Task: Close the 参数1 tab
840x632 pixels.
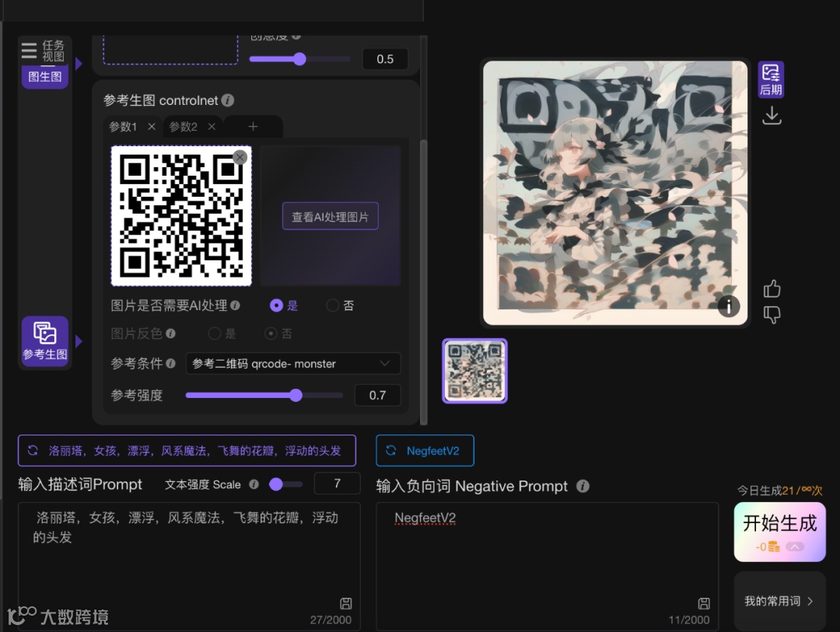Action: tap(152, 127)
